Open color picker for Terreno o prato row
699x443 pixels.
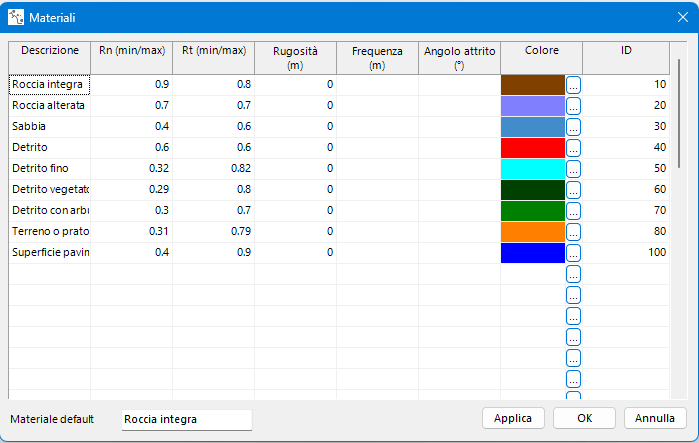coord(573,231)
